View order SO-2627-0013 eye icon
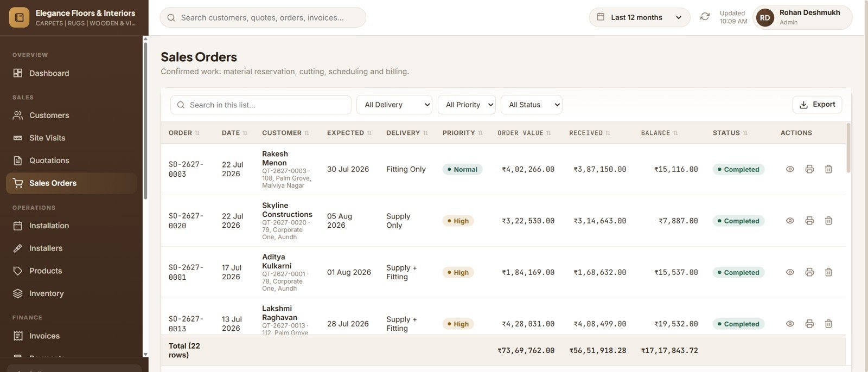 (790, 324)
